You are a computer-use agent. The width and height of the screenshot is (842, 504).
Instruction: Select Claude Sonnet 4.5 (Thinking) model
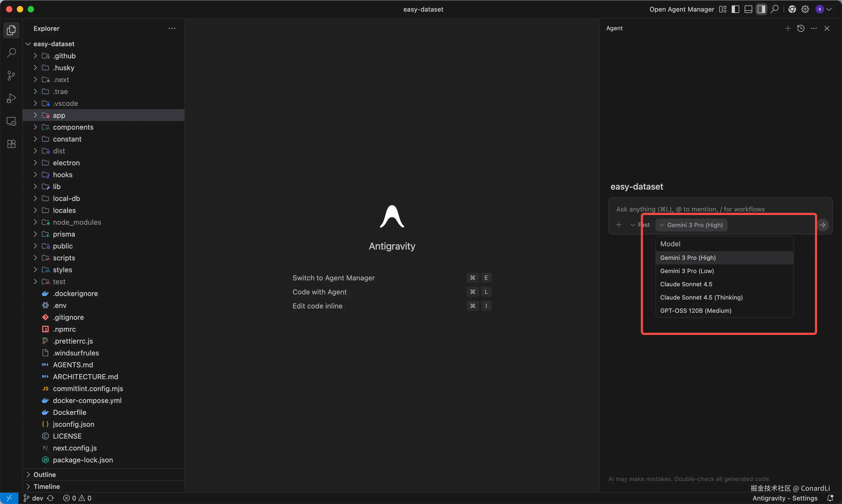pos(701,297)
